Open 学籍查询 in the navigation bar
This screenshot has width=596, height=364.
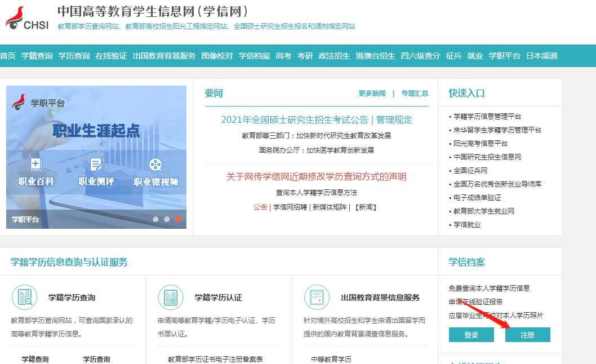(37, 56)
